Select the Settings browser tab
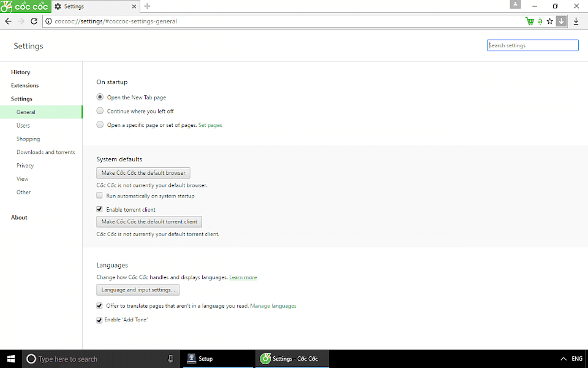 pos(95,6)
